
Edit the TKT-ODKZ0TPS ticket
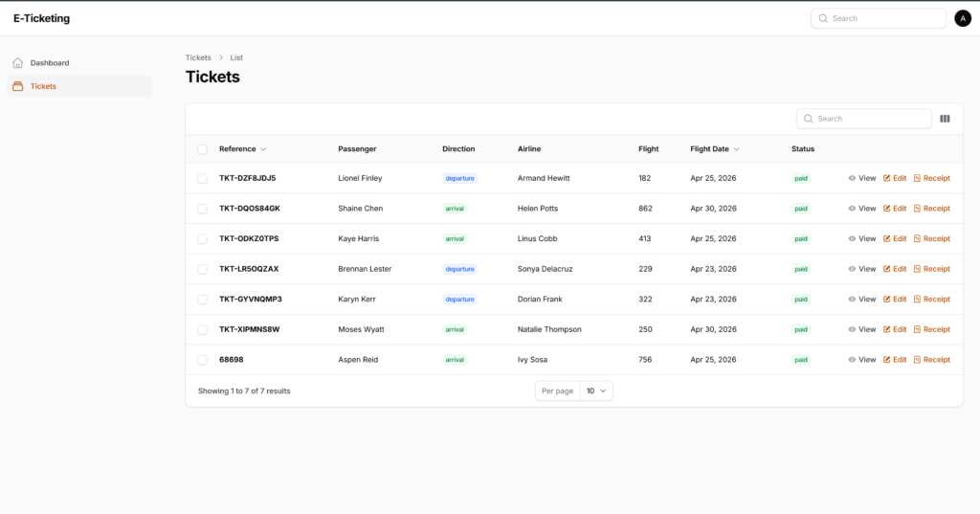pos(895,239)
